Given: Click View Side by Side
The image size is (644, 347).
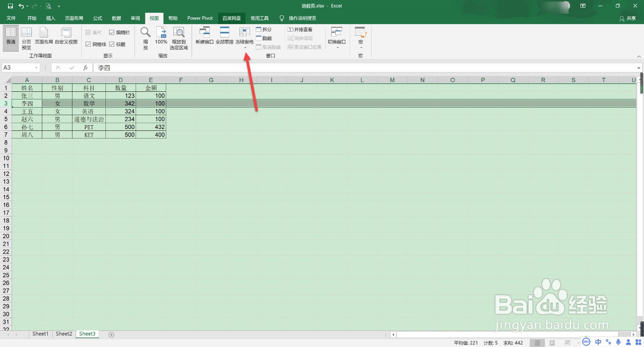Looking at the screenshot, I should 300,29.
